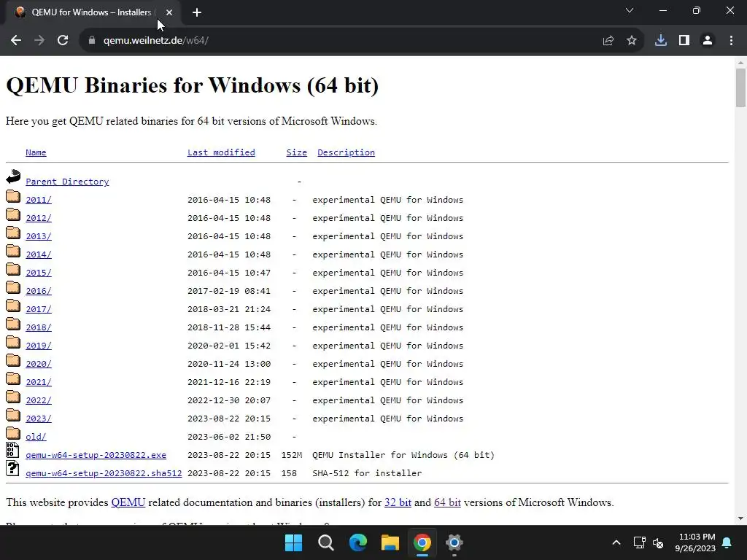The width and height of the screenshot is (747, 560).
Task: Download qemu-w64-setup-20230822.exe
Action: coord(96,455)
